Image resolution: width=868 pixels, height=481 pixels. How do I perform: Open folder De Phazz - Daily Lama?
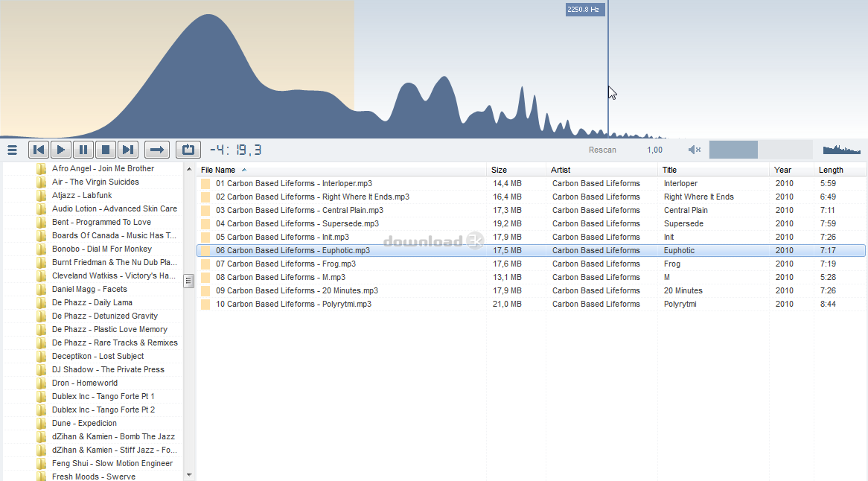tap(92, 302)
